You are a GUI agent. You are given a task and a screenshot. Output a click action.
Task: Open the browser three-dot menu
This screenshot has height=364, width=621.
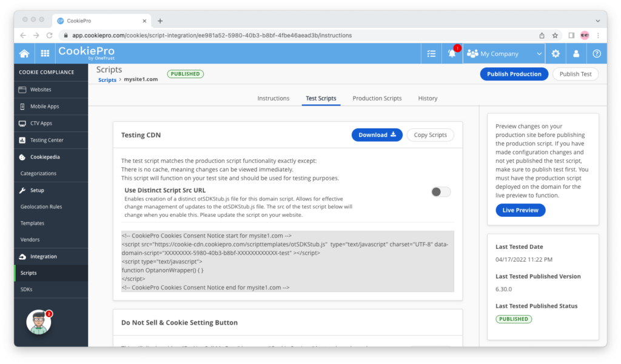[x=598, y=35]
